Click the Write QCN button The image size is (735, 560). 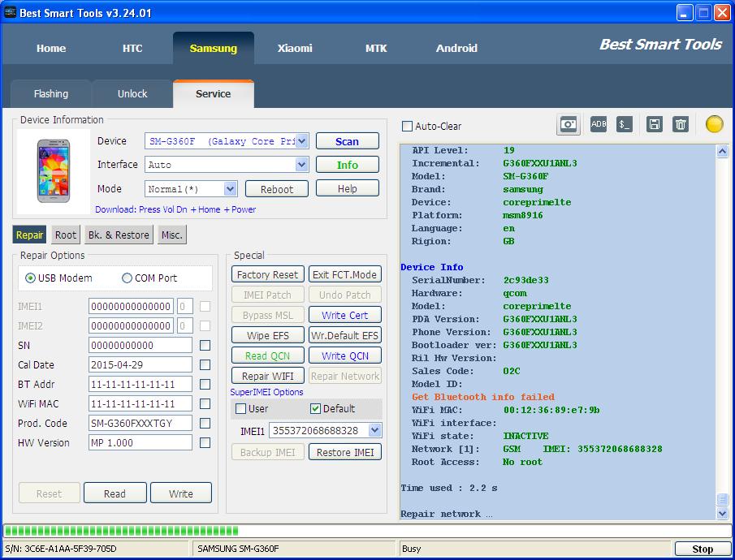pyautogui.click(x=344, y=355)
